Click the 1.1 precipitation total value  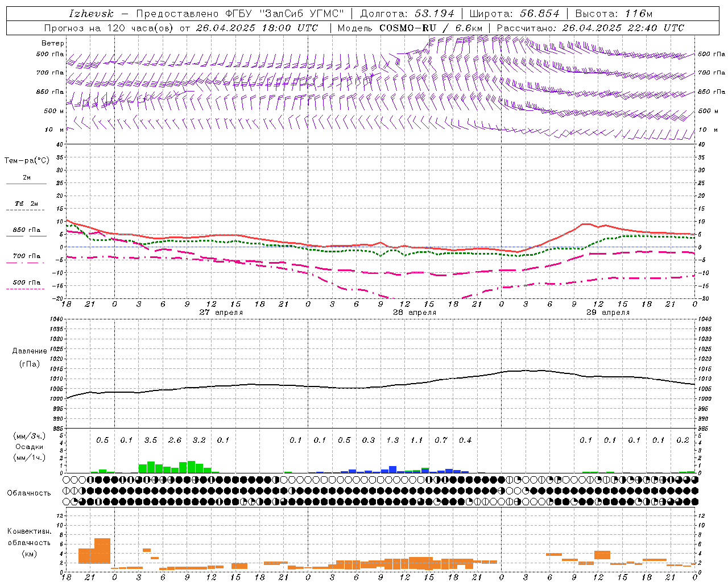tap(417, 440)
